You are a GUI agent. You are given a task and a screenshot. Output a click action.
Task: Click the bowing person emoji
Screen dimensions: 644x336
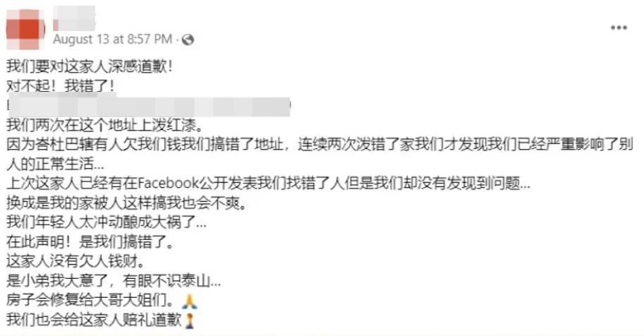click(189, 320)
